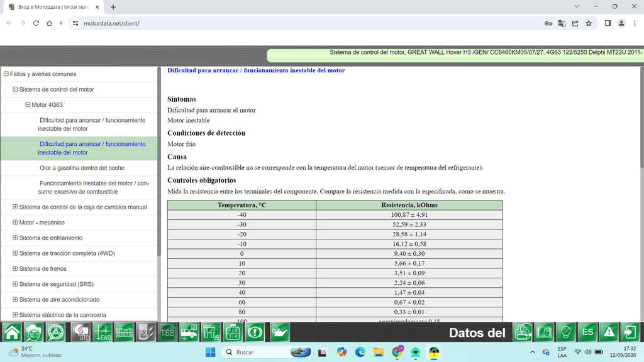Open the engine search icon
This screenshot has width=644, height=362.
(33, 332)
